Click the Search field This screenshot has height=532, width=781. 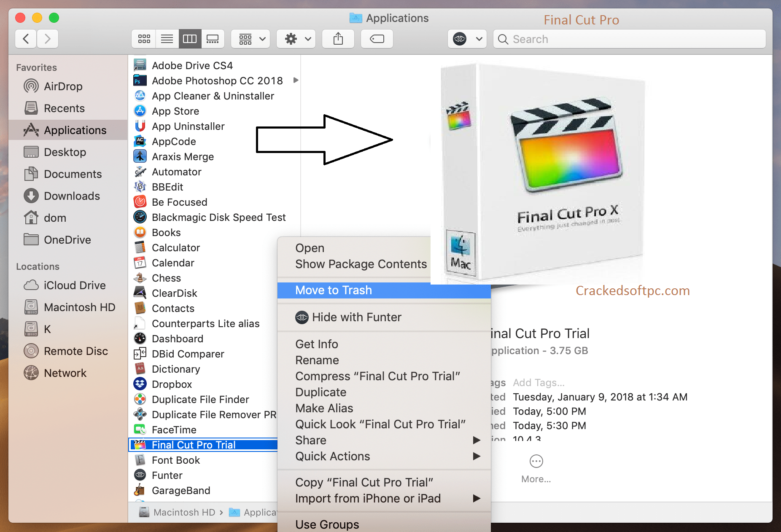(629, 39)
